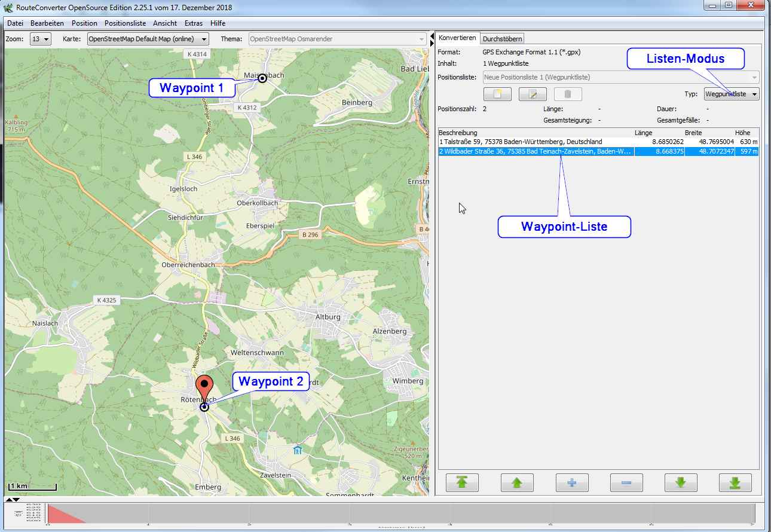The height and width of the screenshot is (532, 771).
Task: Move selected waypoint to the bottom
Action: pos(736,482)
